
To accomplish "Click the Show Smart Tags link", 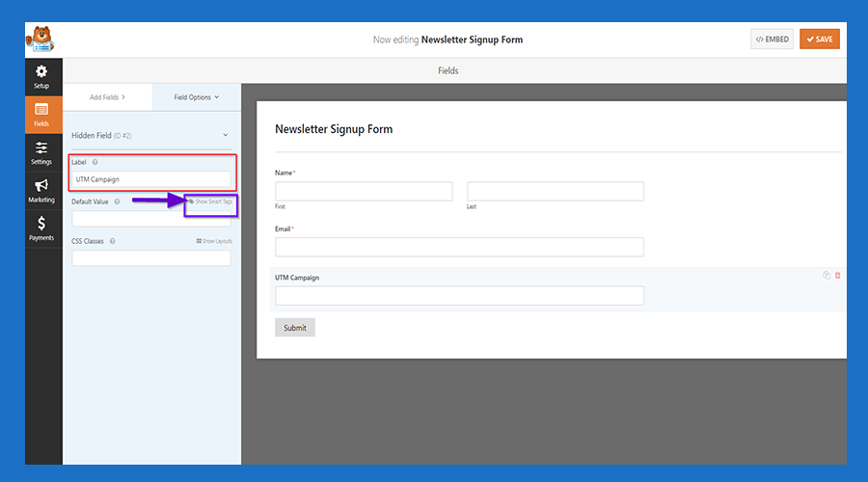I will (210, 201).
